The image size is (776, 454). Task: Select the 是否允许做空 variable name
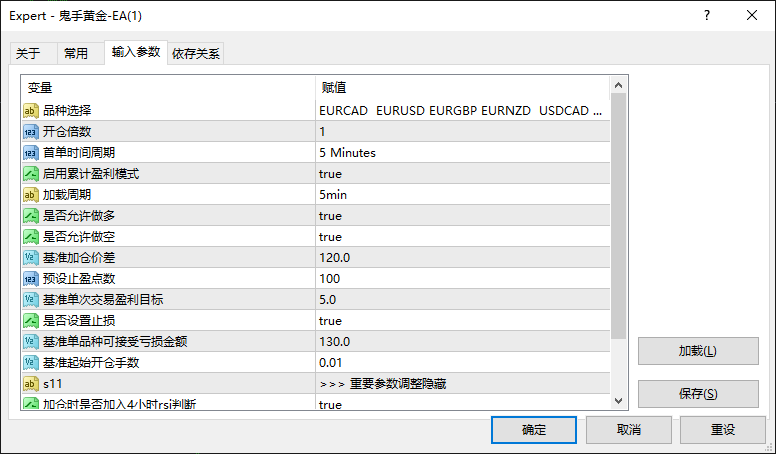[79, 237]
